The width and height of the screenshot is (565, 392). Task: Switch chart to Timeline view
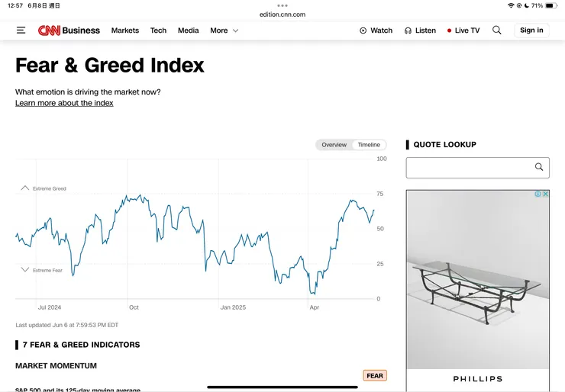click(369, 145)
